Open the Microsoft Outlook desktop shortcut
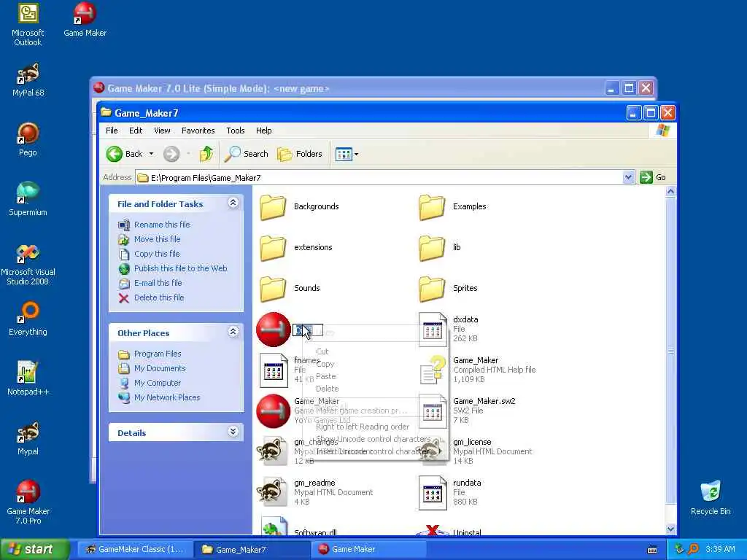The image size is (747, 560). 28,24
